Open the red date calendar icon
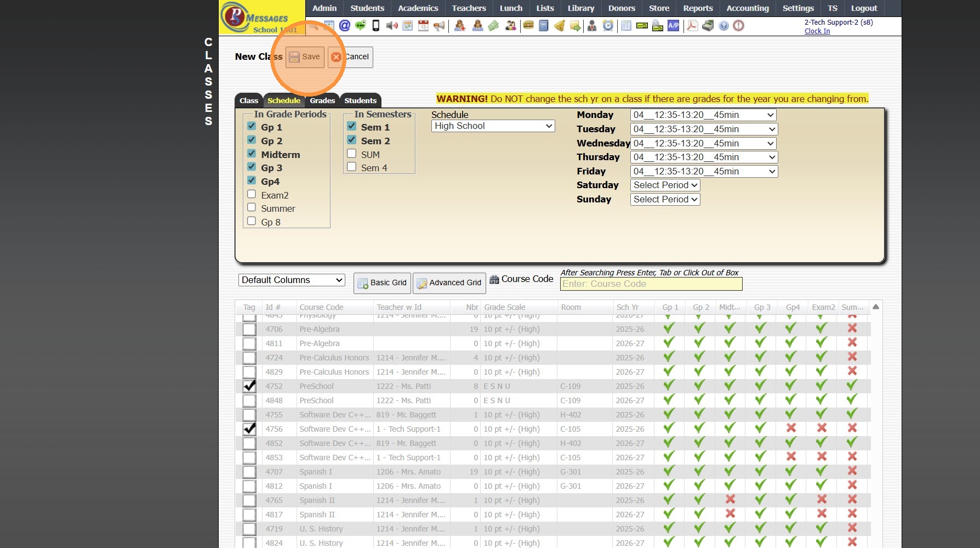Screen dimensions: 980x548 click(423, 26)
